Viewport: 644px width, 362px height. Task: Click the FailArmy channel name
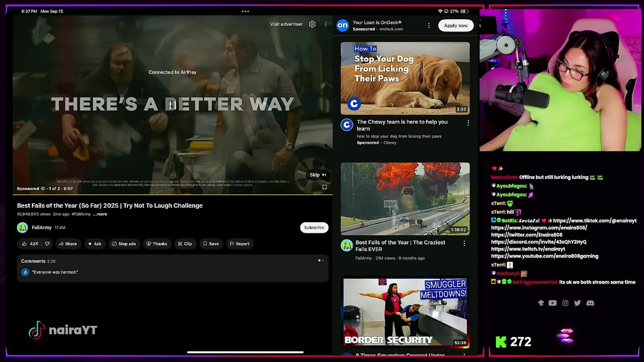point(42,228)
